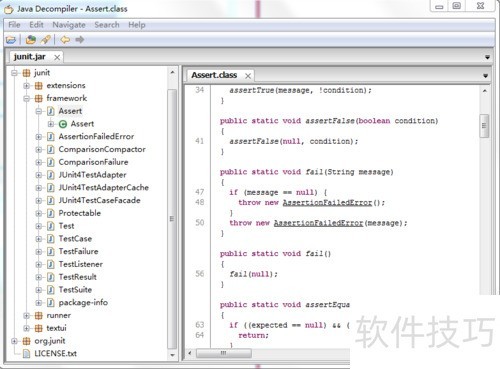Click the ComparisonCompactor class file icon
Viewport: 500px width, 369px height.
[51, 149]
